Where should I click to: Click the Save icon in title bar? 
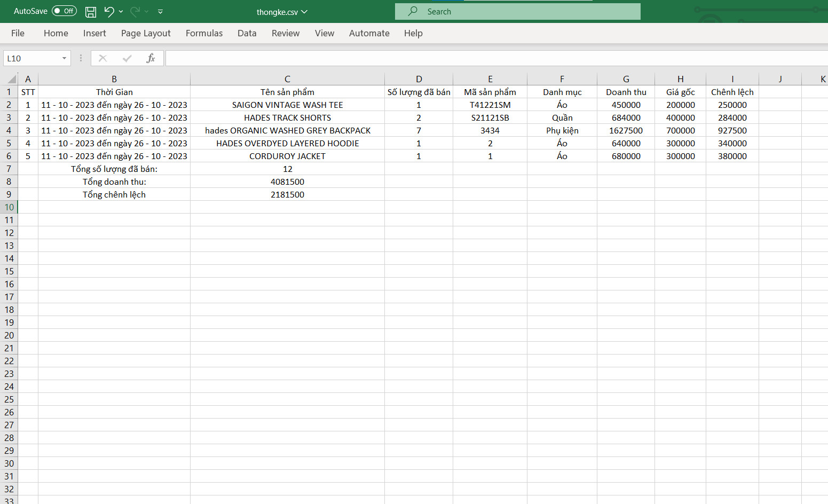coord(91,12)
